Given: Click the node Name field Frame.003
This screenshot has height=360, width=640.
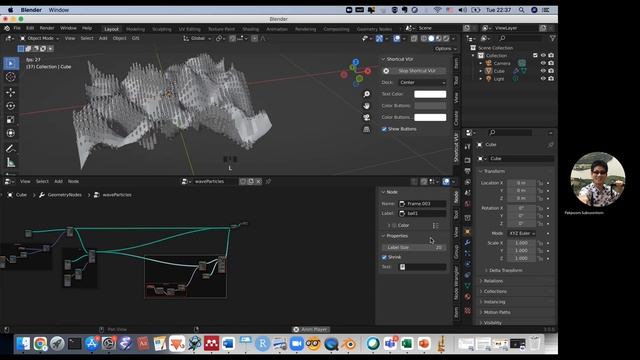Looking at the screenshot, I should tap(422, 204).
